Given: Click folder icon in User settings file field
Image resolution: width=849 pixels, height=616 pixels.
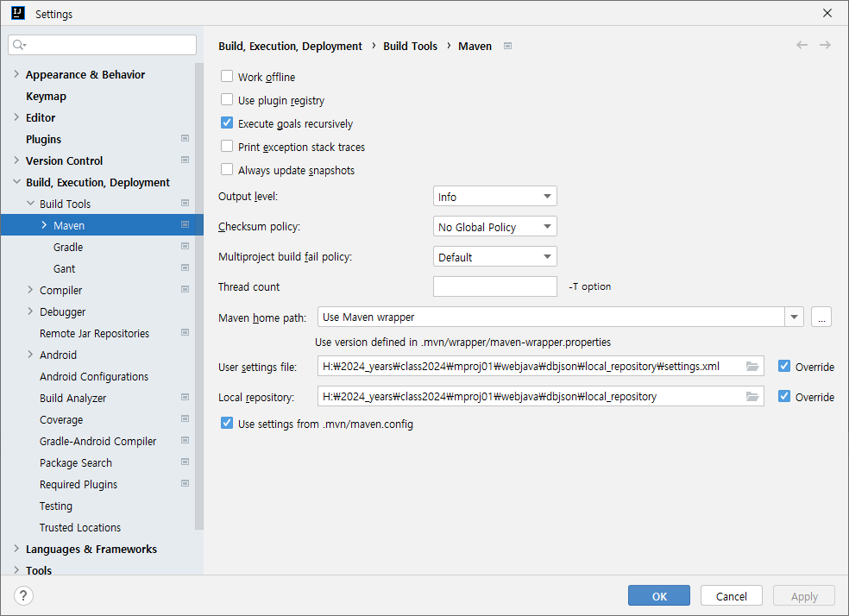Looking at the screenshot, I should pos(752,367).
